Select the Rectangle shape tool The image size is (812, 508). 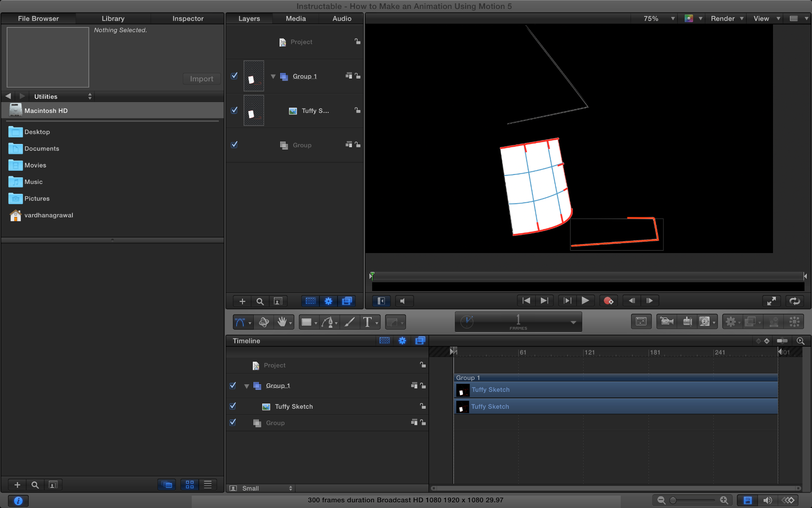tap(307, 322)
